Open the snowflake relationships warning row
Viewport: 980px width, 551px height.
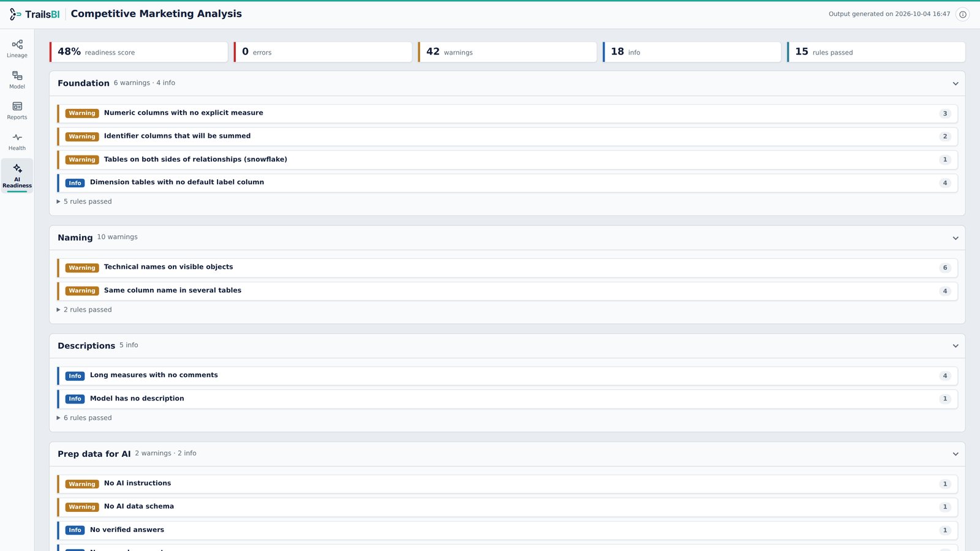click(507, 160)
